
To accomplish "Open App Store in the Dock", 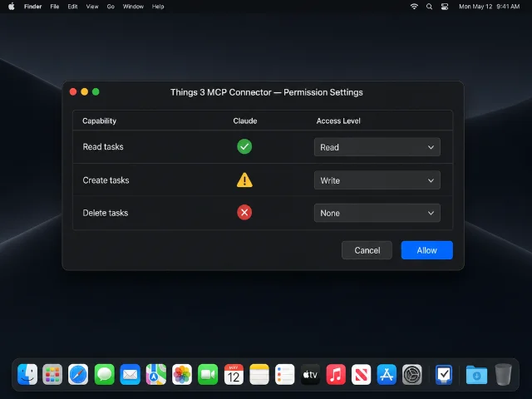I will 387,375.
